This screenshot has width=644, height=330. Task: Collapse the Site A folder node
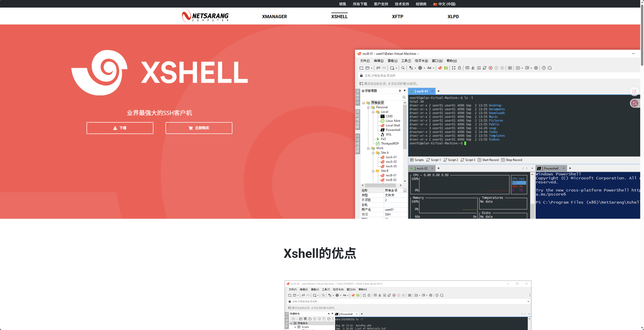click(x=373, y=153)
